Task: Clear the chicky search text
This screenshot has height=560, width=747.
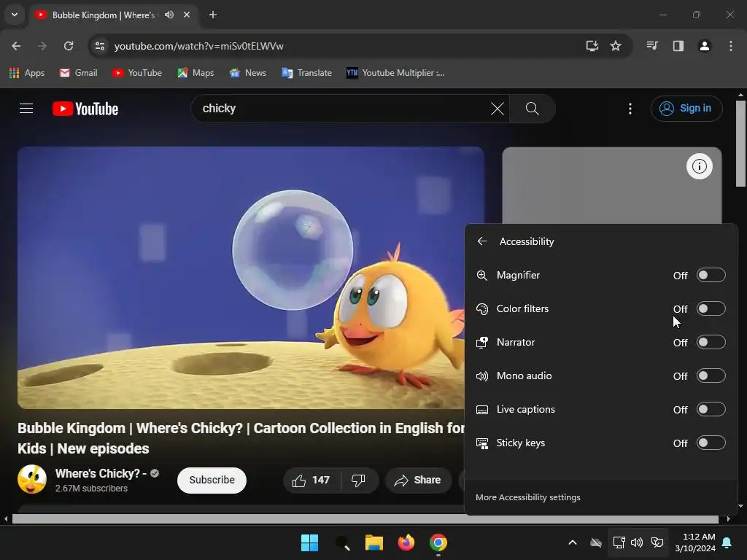Action: pos(498,109)
